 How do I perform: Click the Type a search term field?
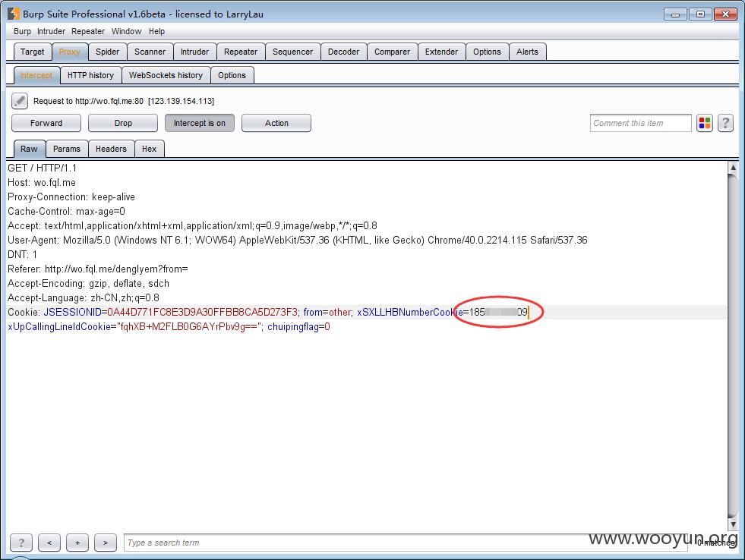pyautogui.click(x=406, y=543)
